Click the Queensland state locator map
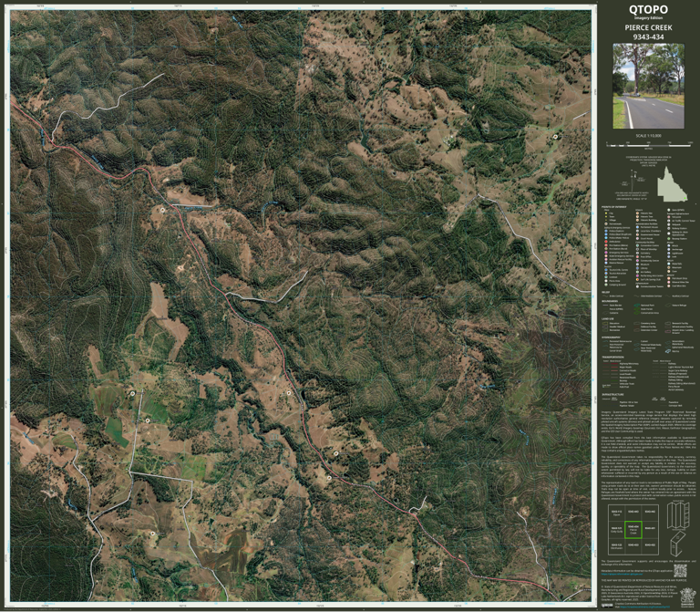The image size is (700, 612). click(x=673, y=184)
